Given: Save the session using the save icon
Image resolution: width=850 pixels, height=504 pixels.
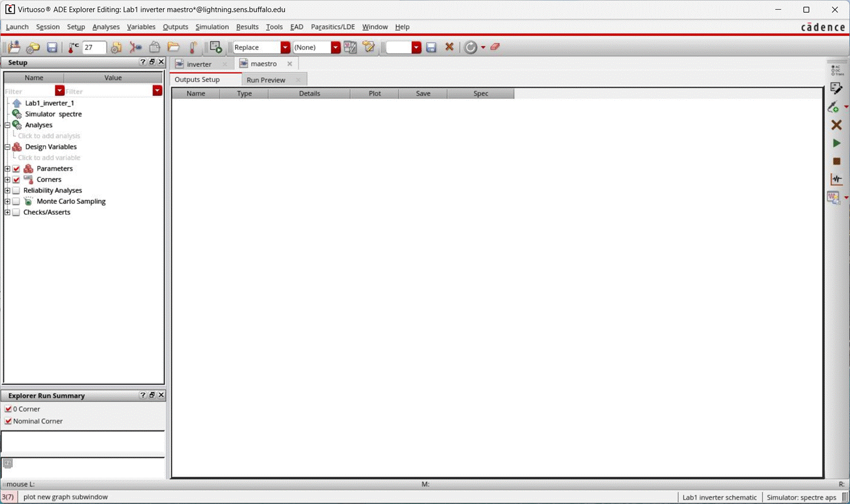Looking at the screenshot, I should [52, 47].
